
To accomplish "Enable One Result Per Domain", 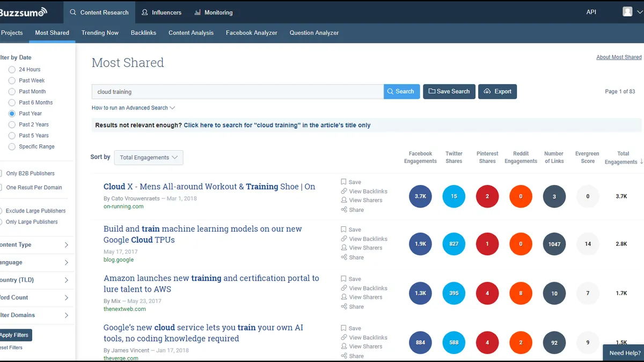I will pyautogui.click(x=2, y=188).
